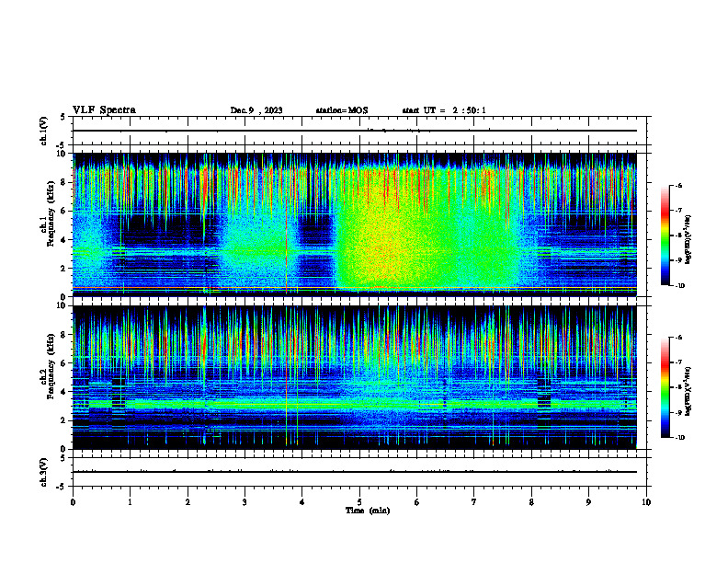Click the ch.1 voltage waveform strip
The height and width of the screenshot is (563, 728).
click(x=359, y=131)
